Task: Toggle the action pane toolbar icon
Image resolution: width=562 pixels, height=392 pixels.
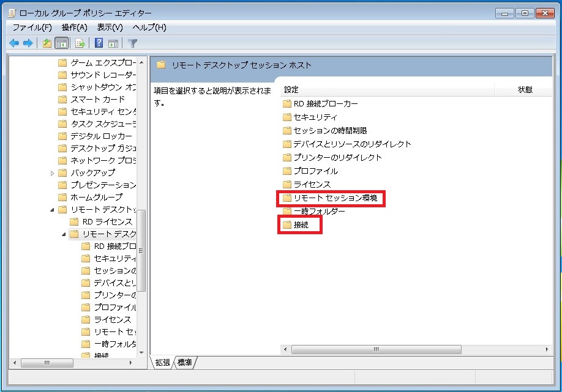Action: click(113, 43)
